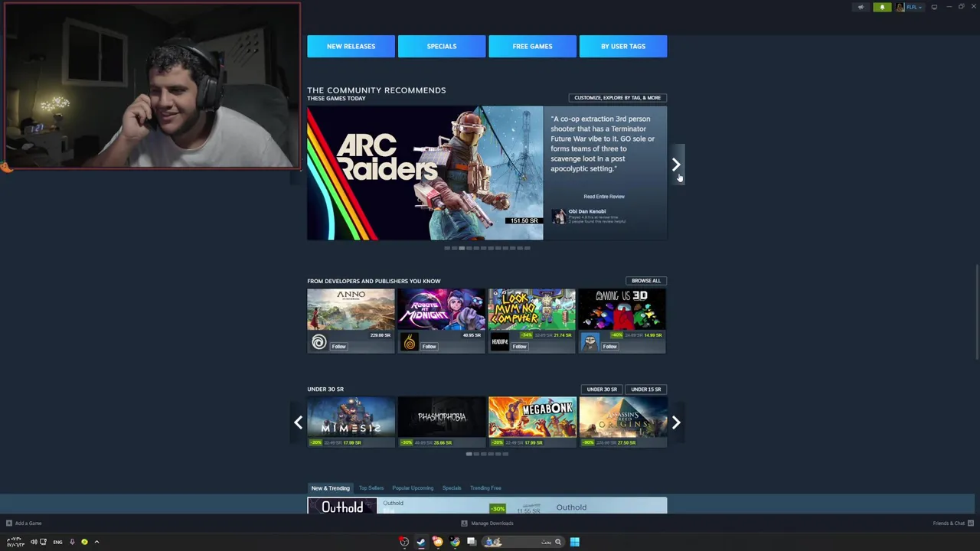
Task: Follow the Look Mum No Computer publisher
Action: [x=519, y=347]
